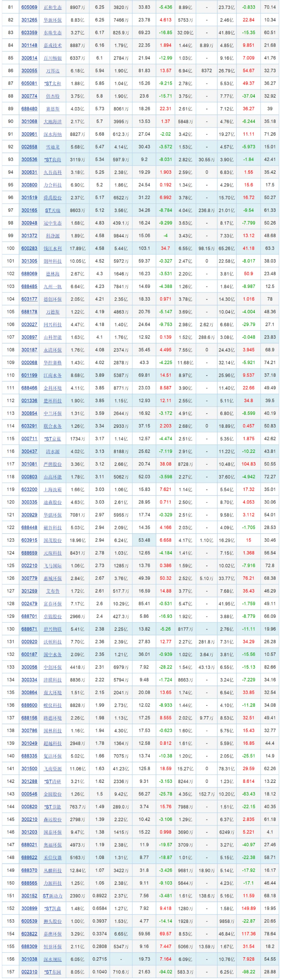Open stock code 300864

(x=29, y=692)
